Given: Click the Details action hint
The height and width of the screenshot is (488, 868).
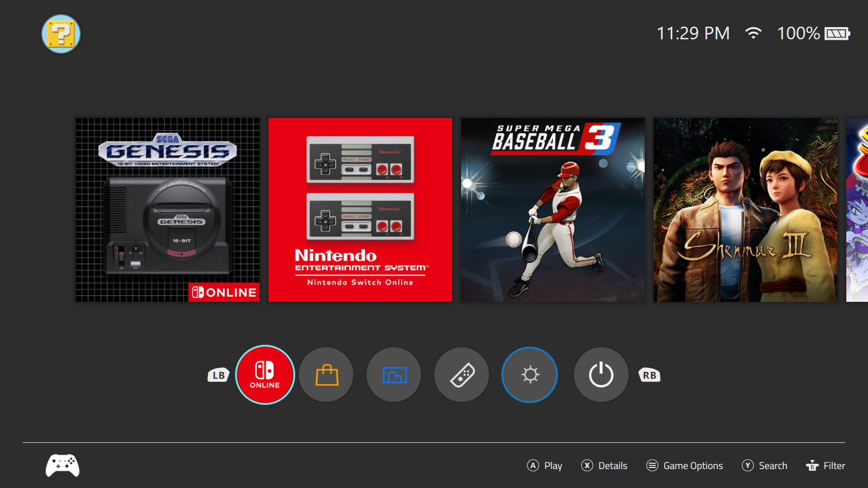Looking at the screenshot, I should click(x=604, y=465).
